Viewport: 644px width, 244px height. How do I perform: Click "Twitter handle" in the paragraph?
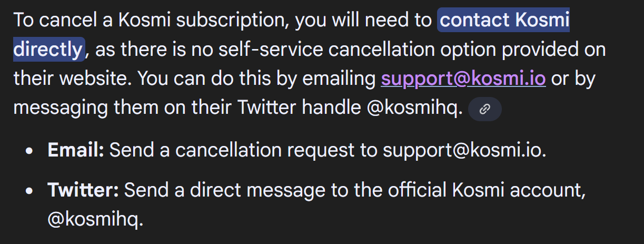pyautogui.click(x=300, y=108)
